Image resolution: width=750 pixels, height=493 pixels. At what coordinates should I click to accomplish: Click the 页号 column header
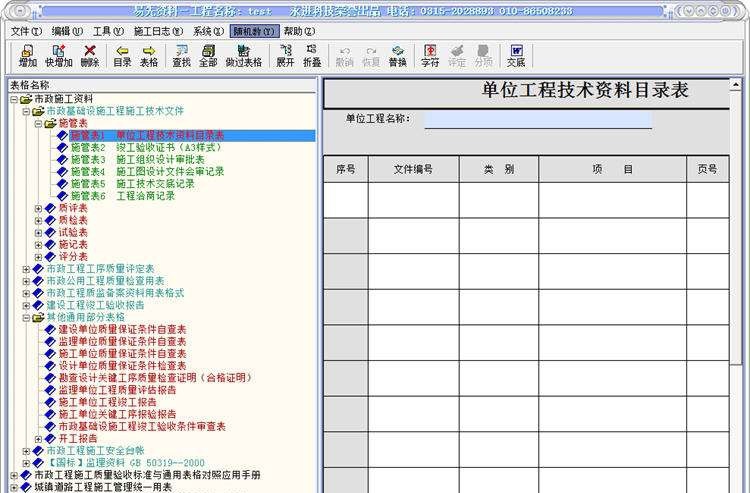click(x=707, y=169)
